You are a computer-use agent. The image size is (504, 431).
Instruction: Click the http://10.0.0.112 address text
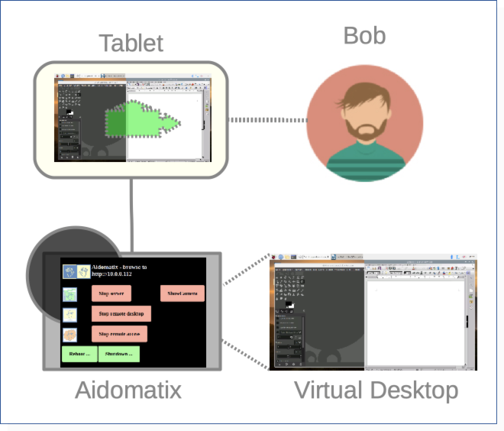(x=111, y=274)
